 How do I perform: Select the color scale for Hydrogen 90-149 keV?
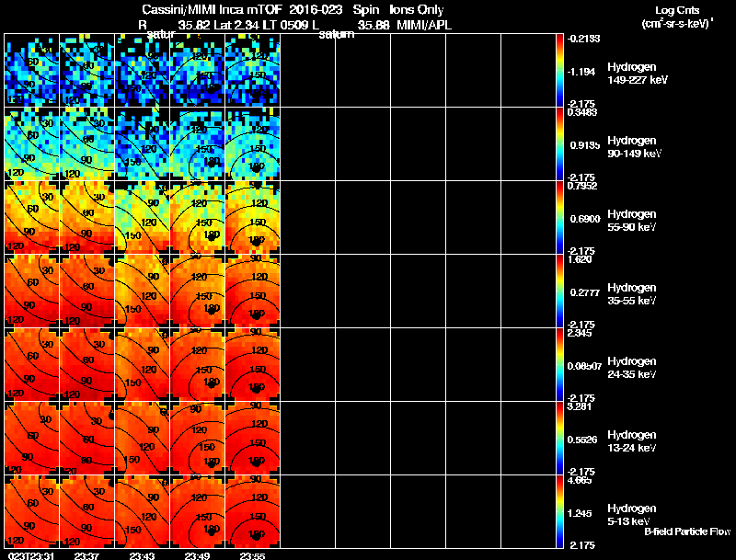[559, 144]
